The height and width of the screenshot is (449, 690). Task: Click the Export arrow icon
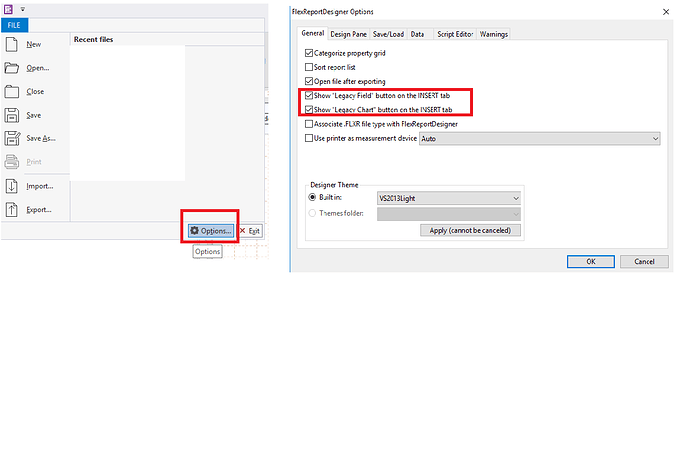coord(11,210)
